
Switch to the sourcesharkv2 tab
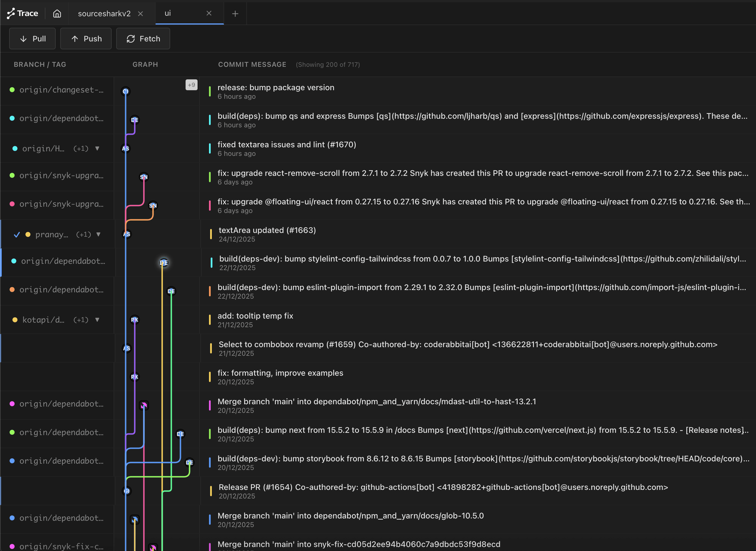pyautogui.click(x=104, y=14)
